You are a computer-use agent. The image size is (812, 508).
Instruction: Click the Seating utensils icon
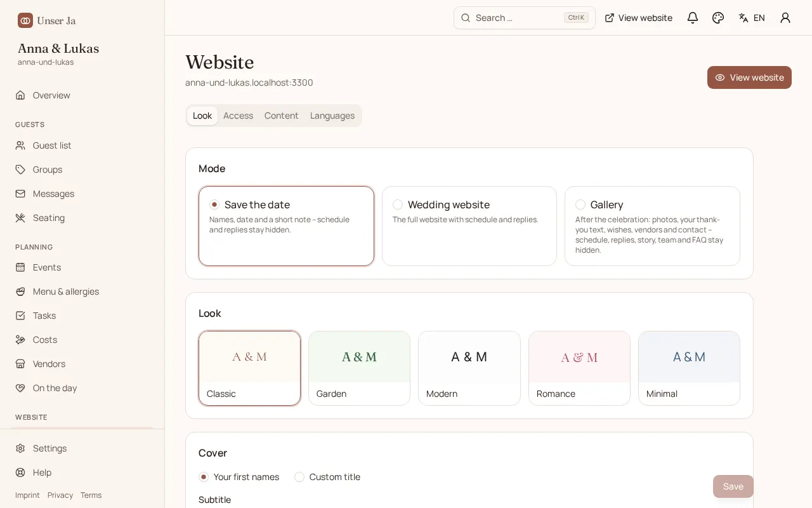pos(20,218)
